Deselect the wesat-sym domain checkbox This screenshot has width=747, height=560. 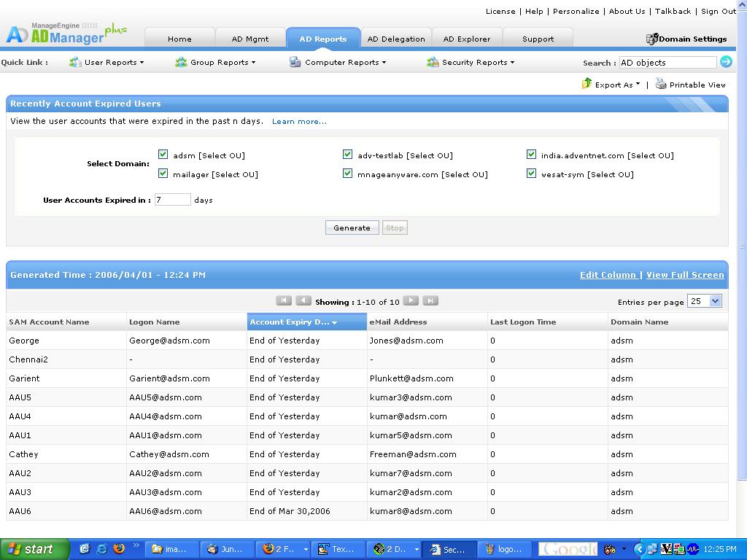532,174
